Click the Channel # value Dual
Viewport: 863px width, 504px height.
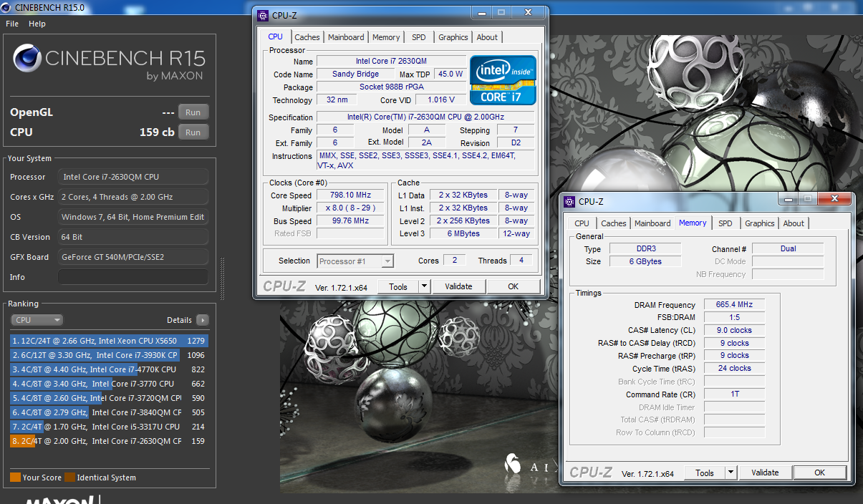pyautogui.click(x=788, y=248)
